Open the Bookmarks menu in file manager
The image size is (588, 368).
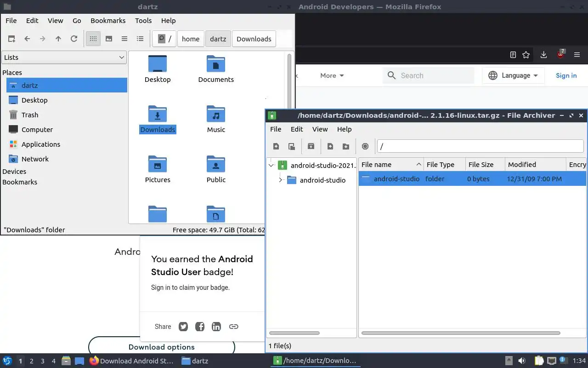(108, 21)
